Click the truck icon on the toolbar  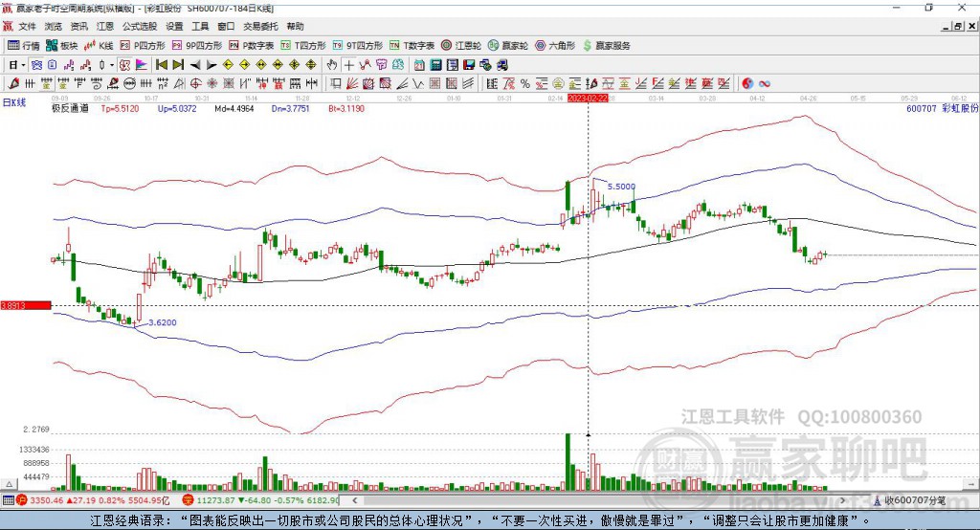(501, 65)
